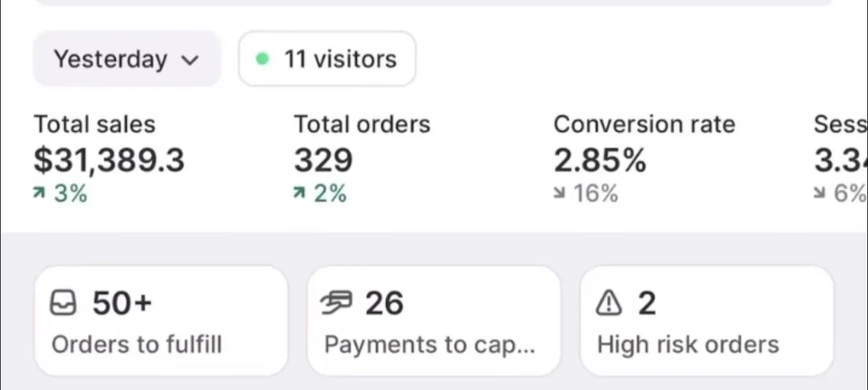Open the Conversion rate metric
The width and height of the screenshot is (868, 390).
pos(644,158)
